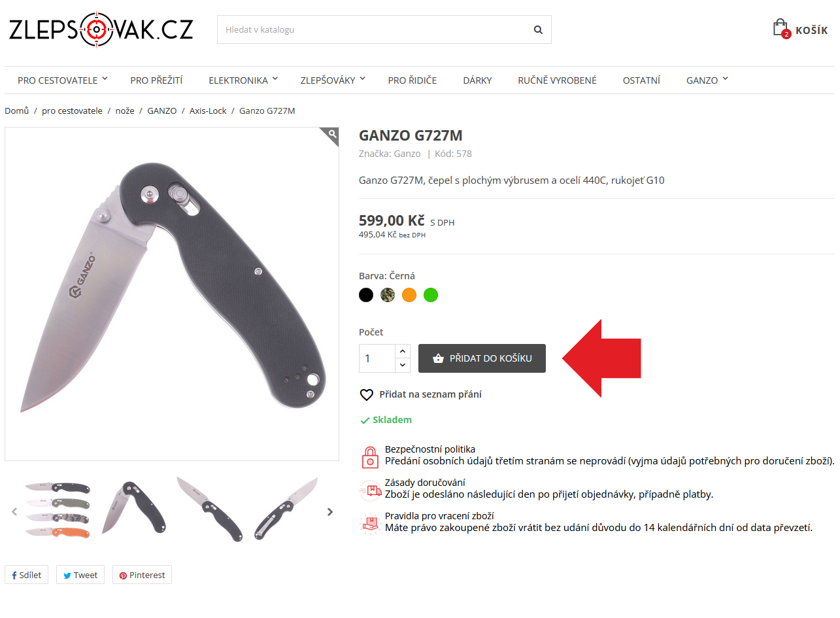This screenshot has height=618, width=840.
Task: Open the Ručně vyrobené category
Action: click(558, 80)
